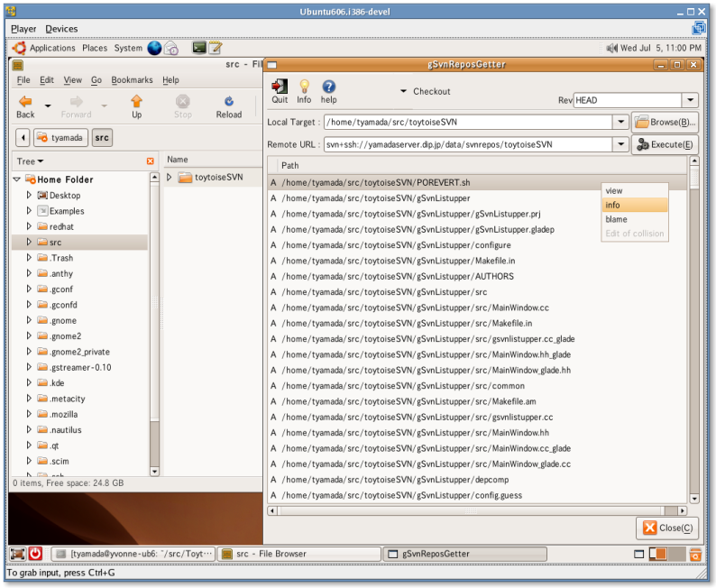This screenshot has height=588, width=716.
Task: Open the Devices menu
Action: [61, 29]
